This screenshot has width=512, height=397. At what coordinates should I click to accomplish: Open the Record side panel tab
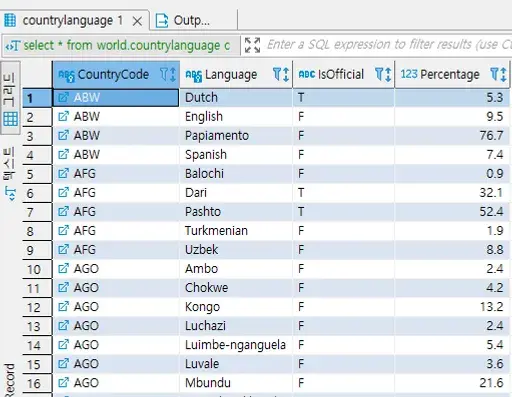tap(9, 380)
